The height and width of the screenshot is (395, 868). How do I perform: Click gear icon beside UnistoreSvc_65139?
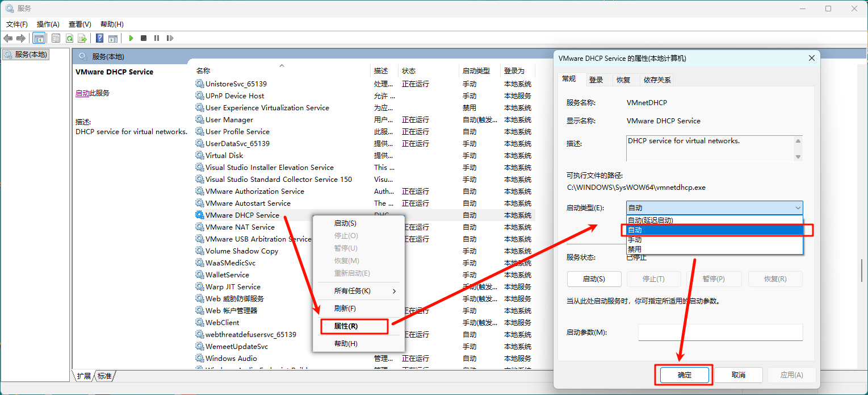tap(199, 84)
